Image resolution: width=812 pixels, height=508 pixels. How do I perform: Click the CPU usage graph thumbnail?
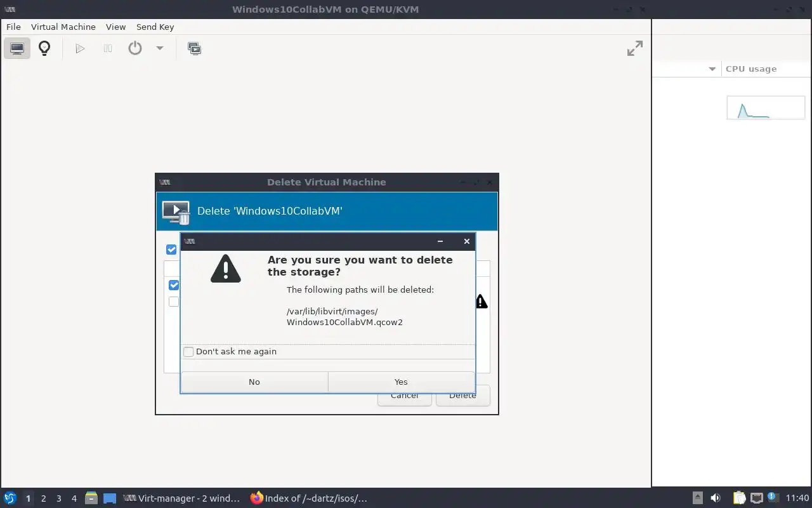click(766, 108)
